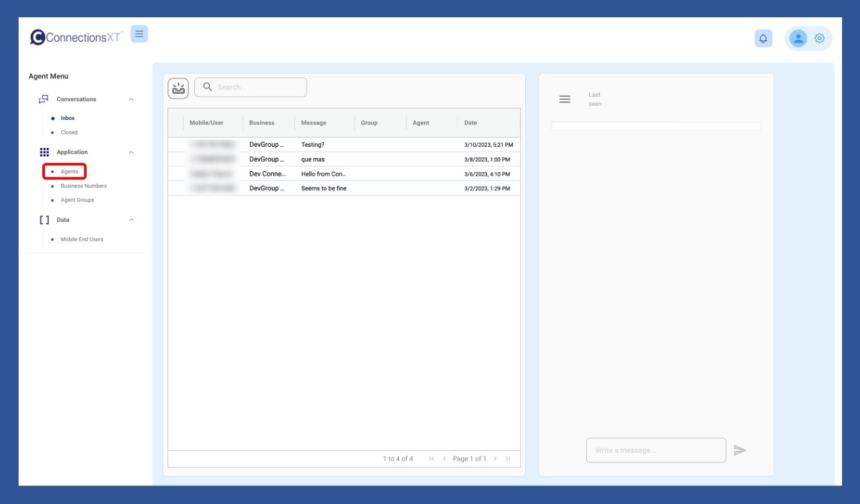Viewport: 860px width, 504px height.
Task: Focus the Write a message box
Action: (x=655, y=450)
